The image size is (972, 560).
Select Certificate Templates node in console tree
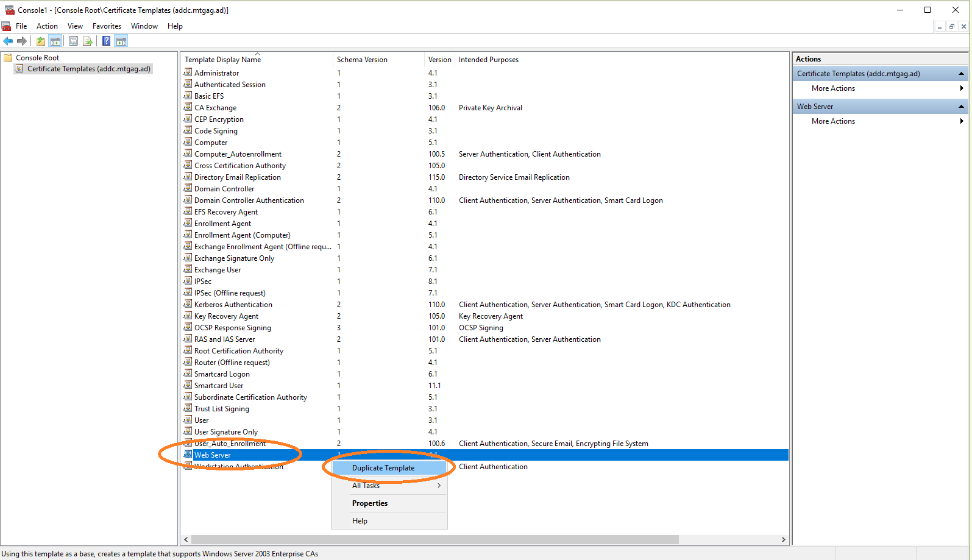(x=88, y=69)
